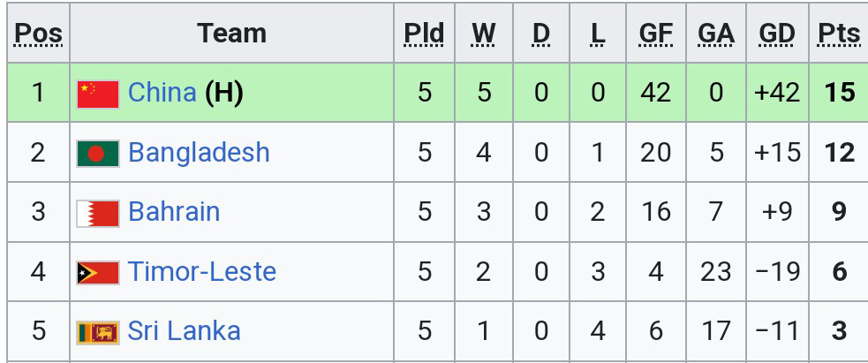Click the Bahrain flag icon

point(97,213)
